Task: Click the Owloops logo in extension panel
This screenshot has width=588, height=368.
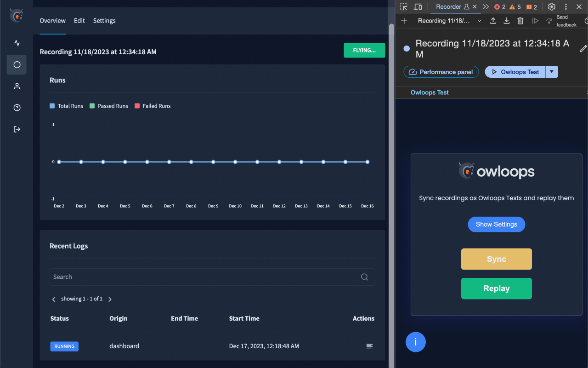Action: (x=497, y=171)
